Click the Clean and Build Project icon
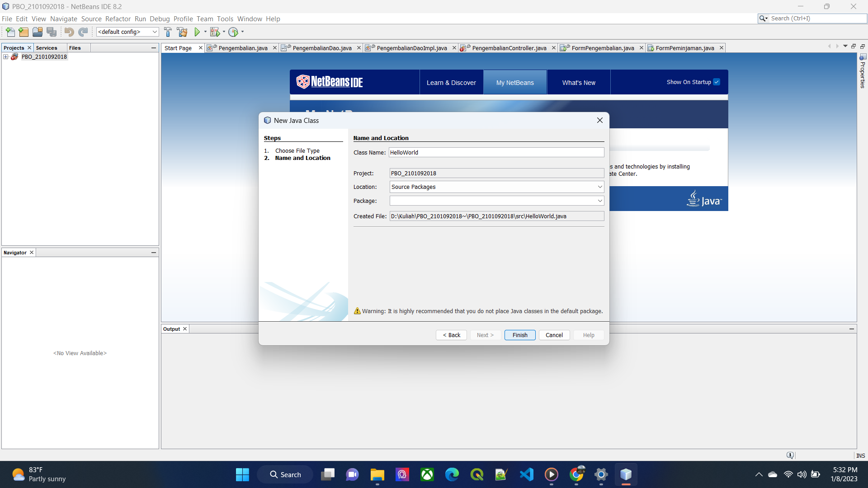 pyautogui.click(x=182, y=32)
